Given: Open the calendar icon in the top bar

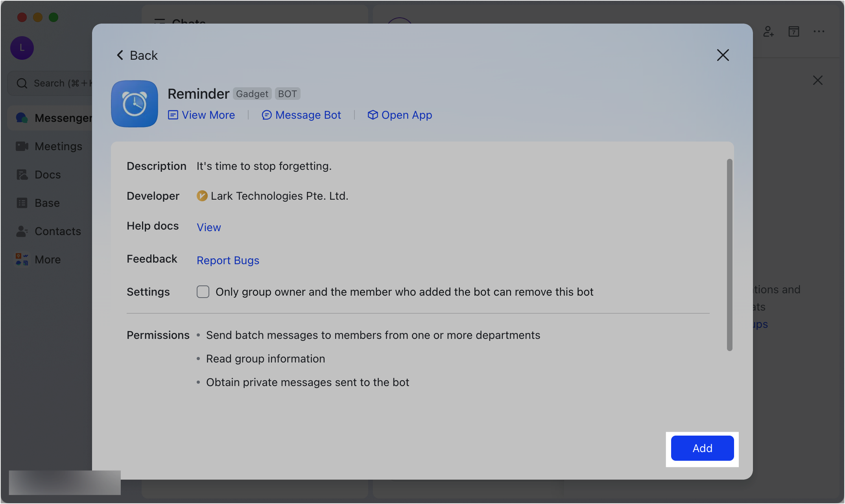Looking at the screenshot, I should coord(794,31).
